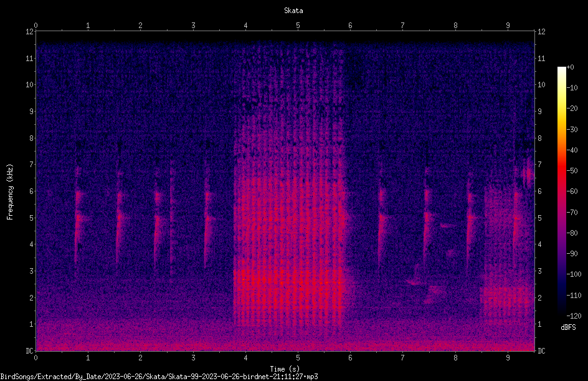
Task: Click the file path text ending in 21:11:27.mp3
Action: (159, 377)
